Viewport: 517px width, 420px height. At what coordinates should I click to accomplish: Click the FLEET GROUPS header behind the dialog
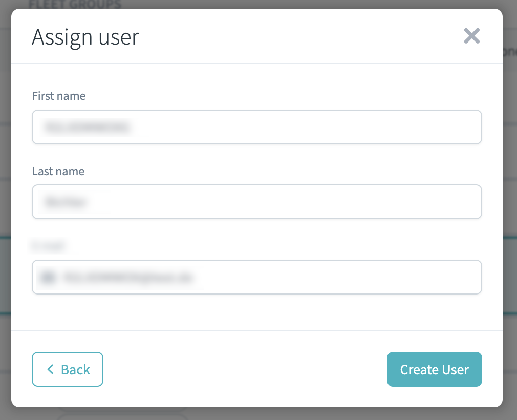75,4
